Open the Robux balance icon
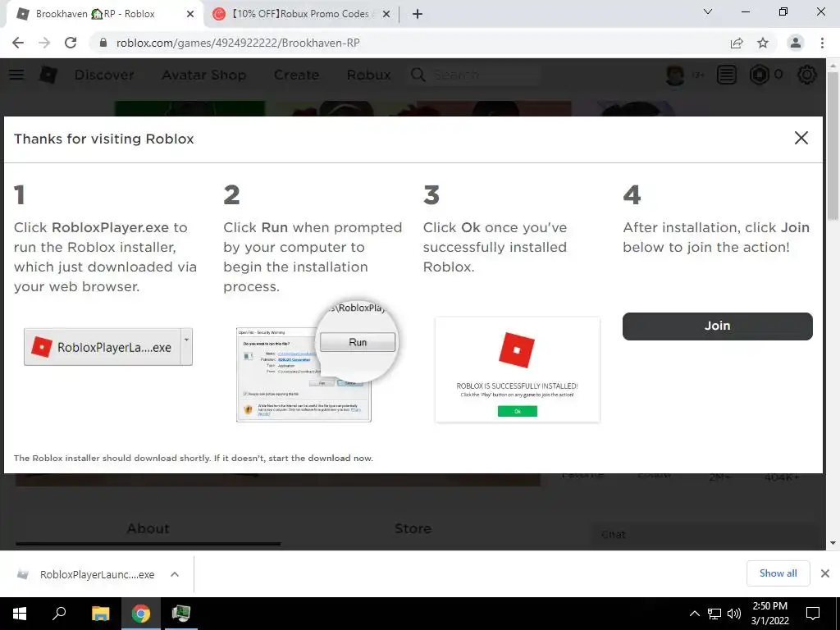 pyautogui.click(x=759, y=75)
